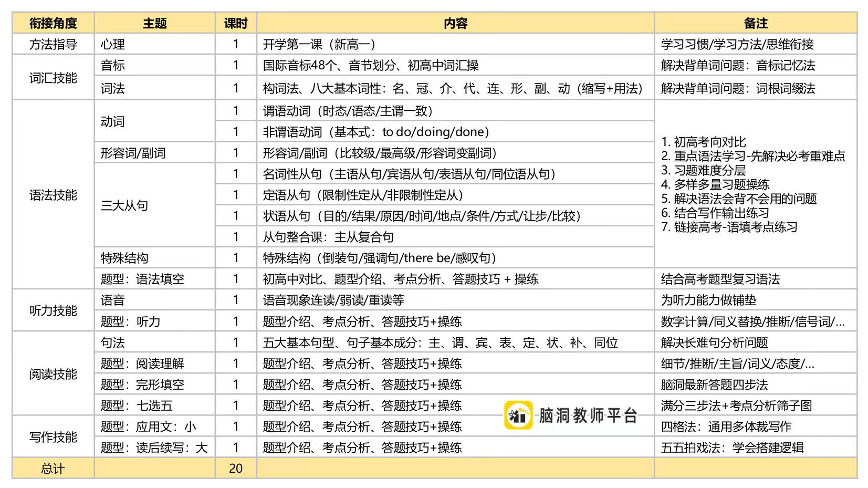Viewport: 868px width, 488px height.
Task: Click note line 7. 链接高考-语填考点练习
Action: pos(729,227)
